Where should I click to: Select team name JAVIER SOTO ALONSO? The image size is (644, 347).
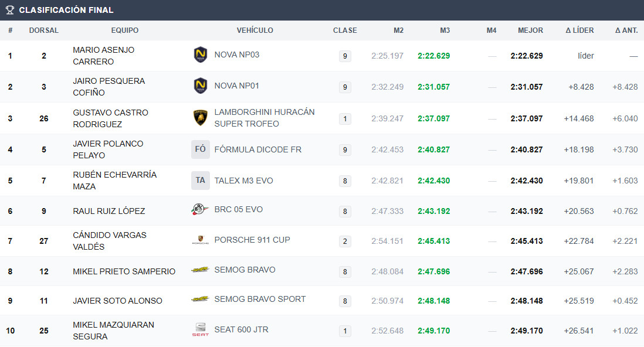pos(117,301)
